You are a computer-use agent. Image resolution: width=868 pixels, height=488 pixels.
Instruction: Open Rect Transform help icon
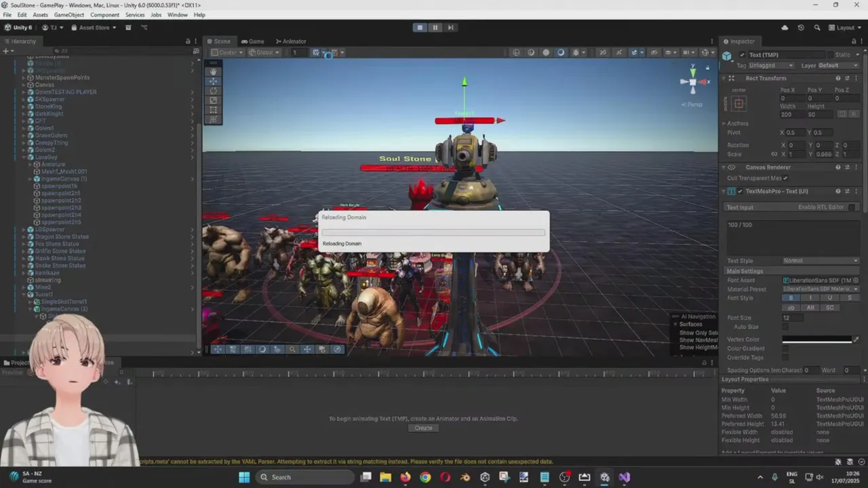coord(838,78)
